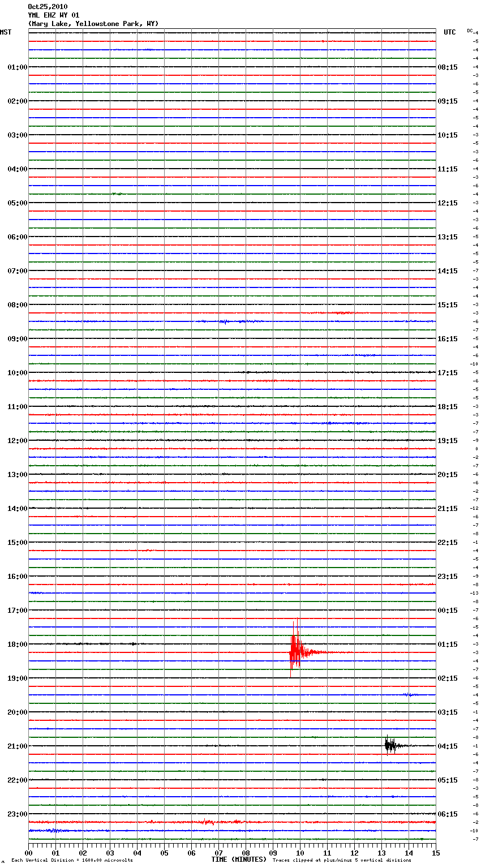
Task: Select the 08:00 MST time label
Action: point(17,305)
